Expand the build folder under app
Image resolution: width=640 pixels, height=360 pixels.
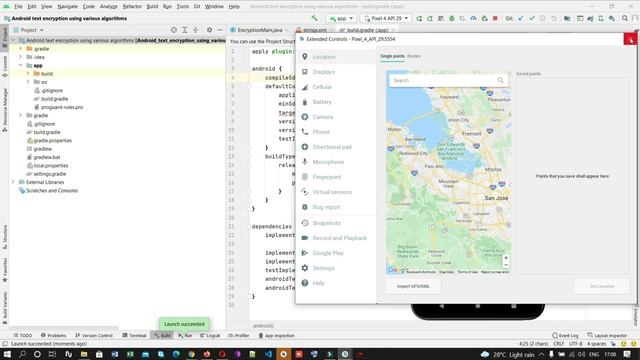tap(28, 73)
